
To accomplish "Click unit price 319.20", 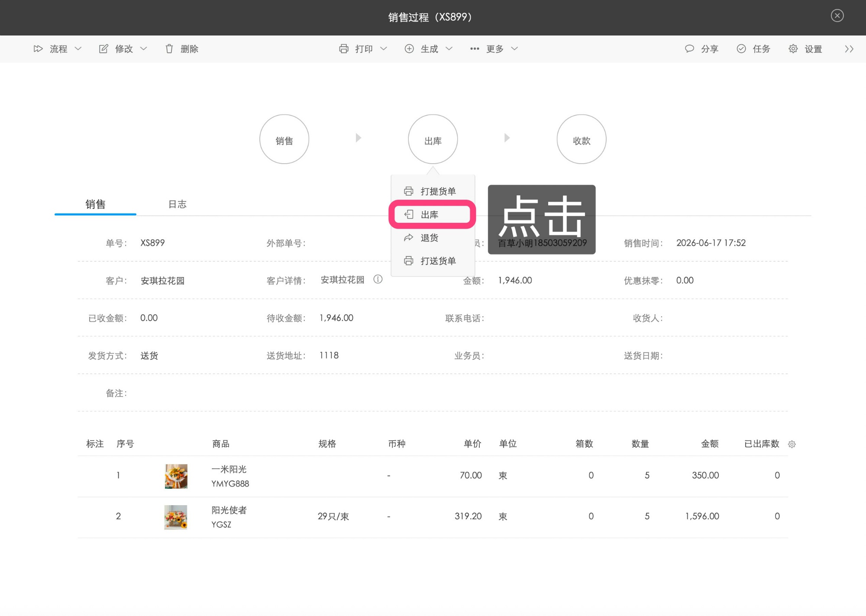I will coord(468,516).
